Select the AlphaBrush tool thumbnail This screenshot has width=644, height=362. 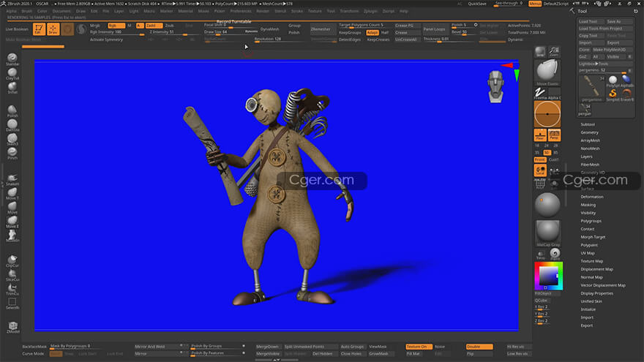coord(626,81)
